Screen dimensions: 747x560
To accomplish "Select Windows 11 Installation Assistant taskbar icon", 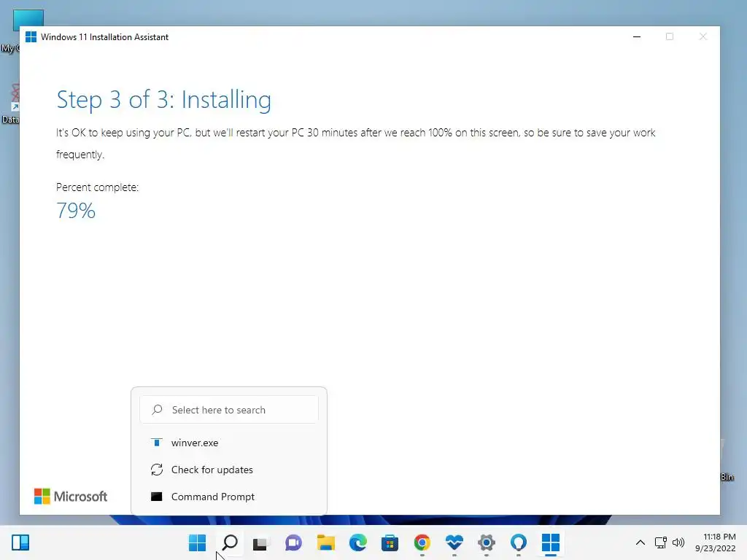I will (550, 542).
